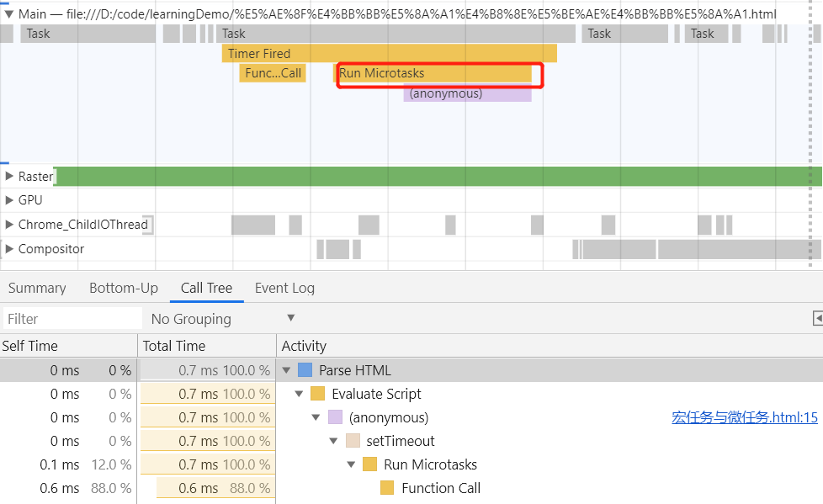Collapse the Parse HTML tree row arrow
Image resolution: width=823 pixels, height=504 pixels.
click(287, 370)
